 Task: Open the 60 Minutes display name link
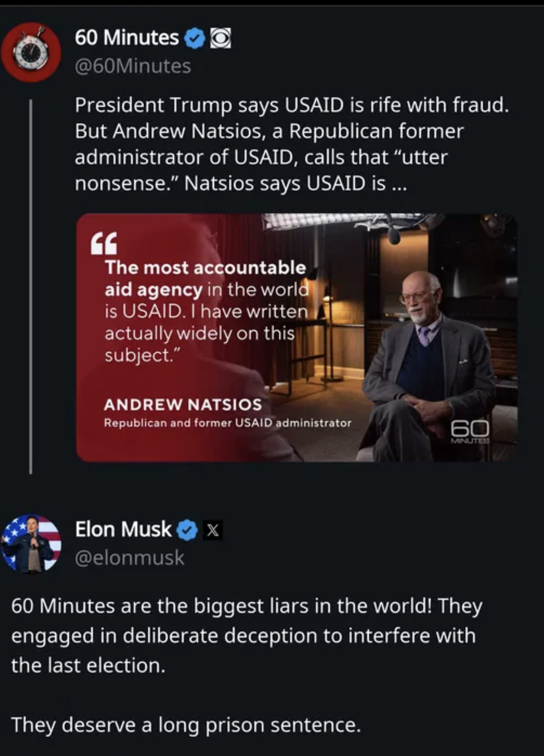tap(126, 38)
